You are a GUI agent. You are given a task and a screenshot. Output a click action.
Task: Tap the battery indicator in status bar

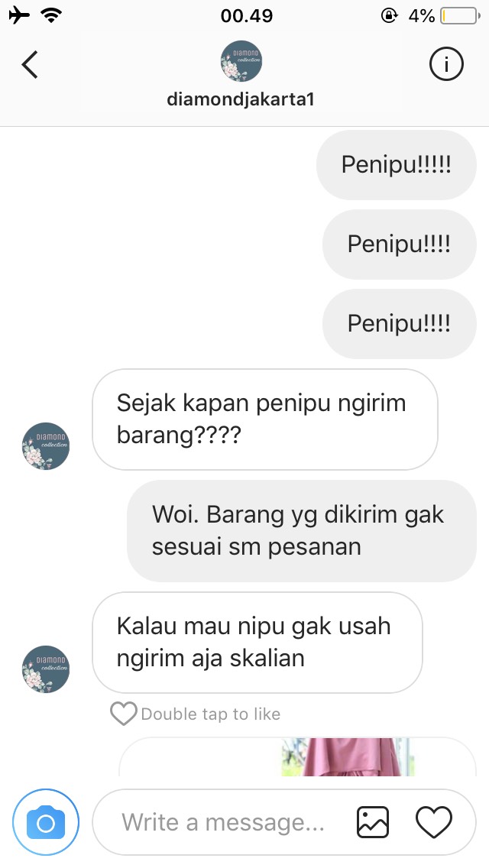pyautogui.click(x=460, y=15)
